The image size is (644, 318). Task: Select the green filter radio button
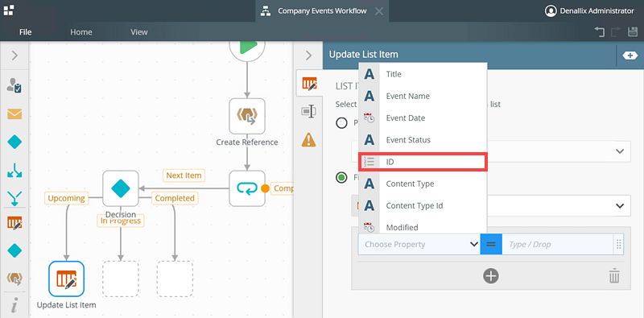[341, 177]
